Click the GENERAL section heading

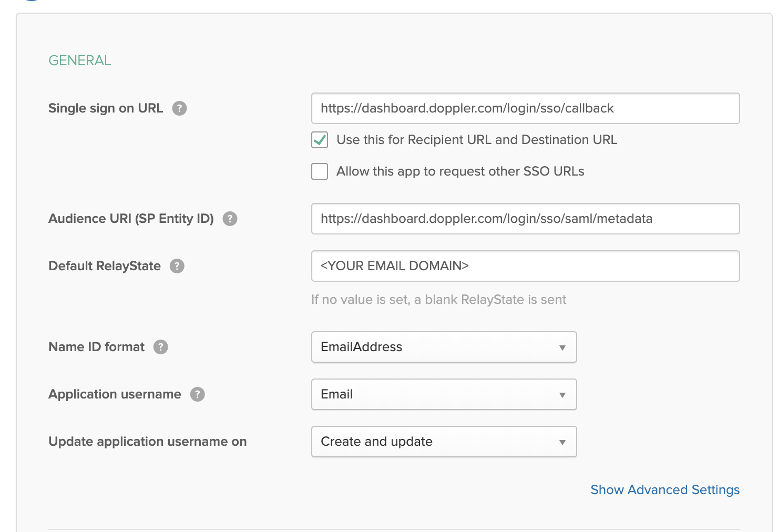click(x=80, y=60)
